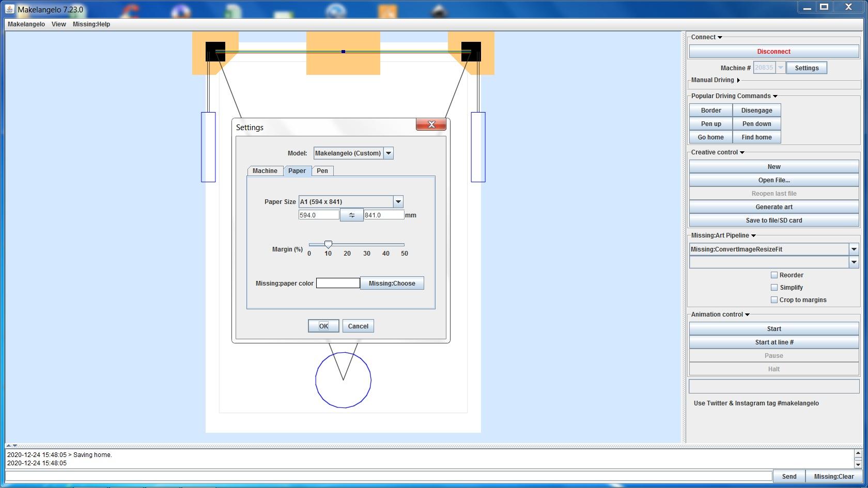Open the Paper Size dropdown

tap(398, 202)
